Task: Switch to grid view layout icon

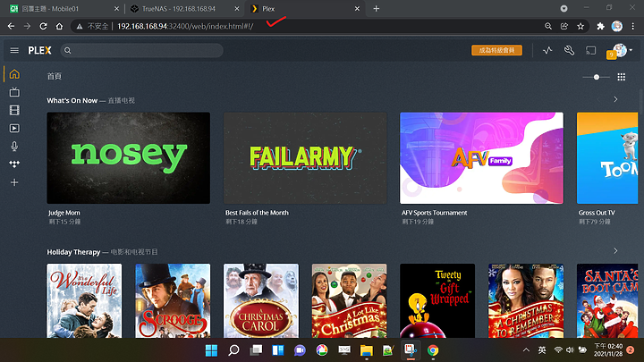Action: [622, 77]
